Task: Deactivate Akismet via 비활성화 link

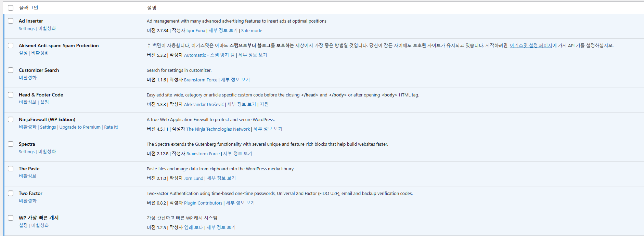Action: (x=40, y=53)
